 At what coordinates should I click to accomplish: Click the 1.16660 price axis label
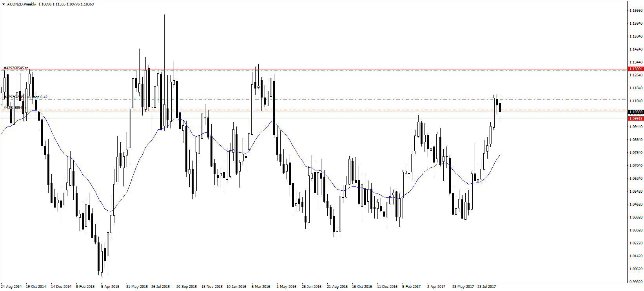coord(635,11)
